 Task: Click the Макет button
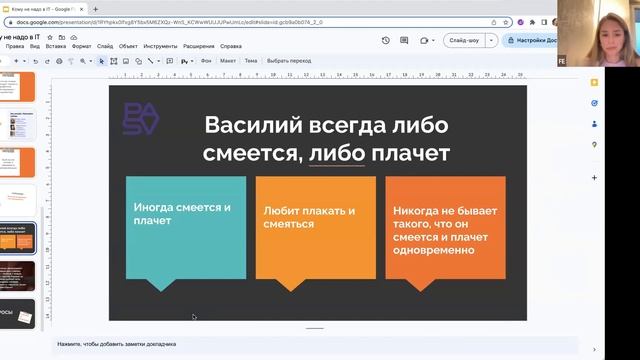click(228, 61)
